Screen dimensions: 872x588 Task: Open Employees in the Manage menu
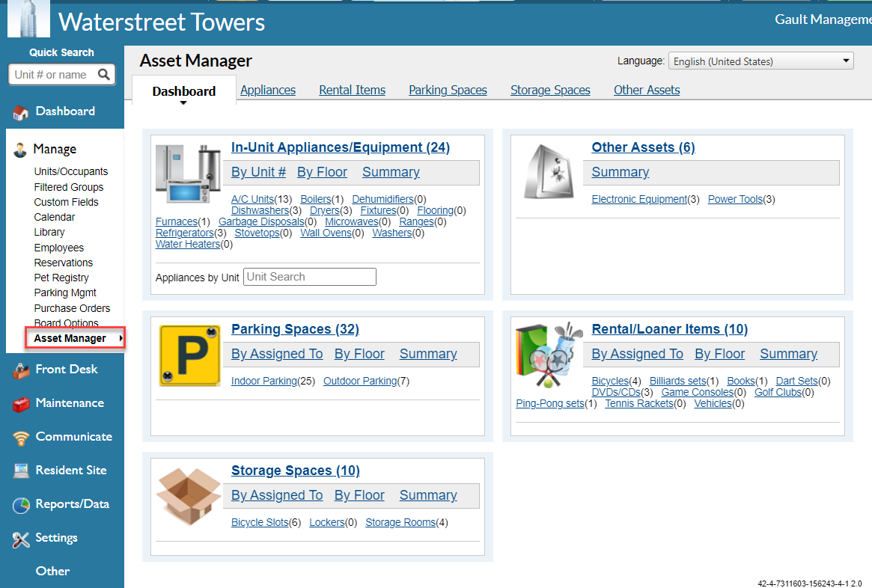pos(59,248)
